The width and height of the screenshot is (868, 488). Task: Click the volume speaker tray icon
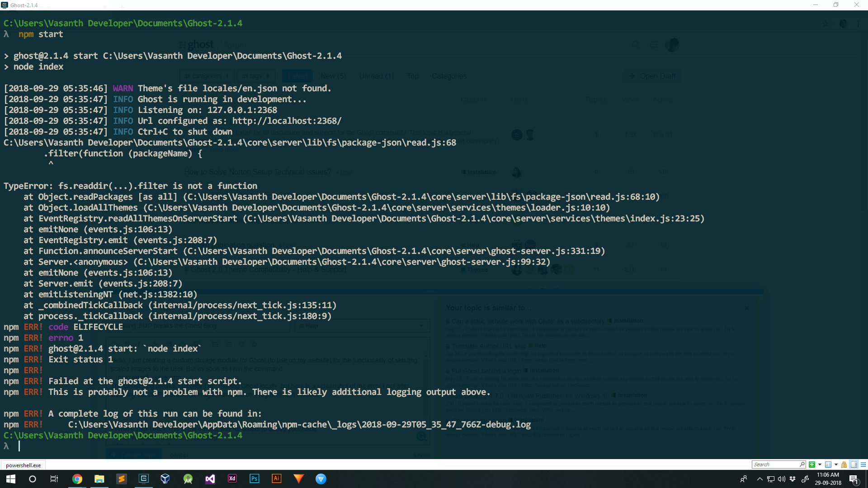pyautogui.click(x=782, y=479)
